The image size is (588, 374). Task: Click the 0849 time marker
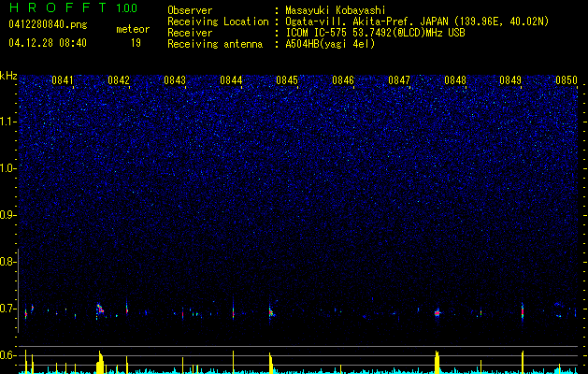pos(510,80)
